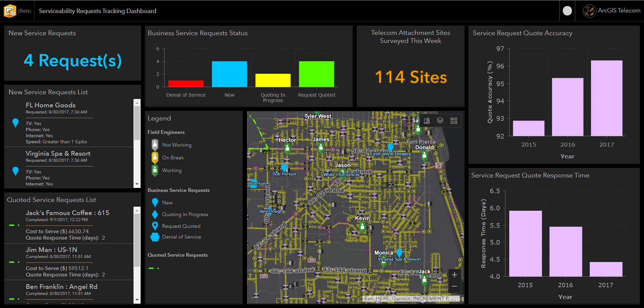Click the New Service Requests List scrollbar thumb
Image resolution: width=644 pixels, height=308 pixels.
[x=137, y=123]
